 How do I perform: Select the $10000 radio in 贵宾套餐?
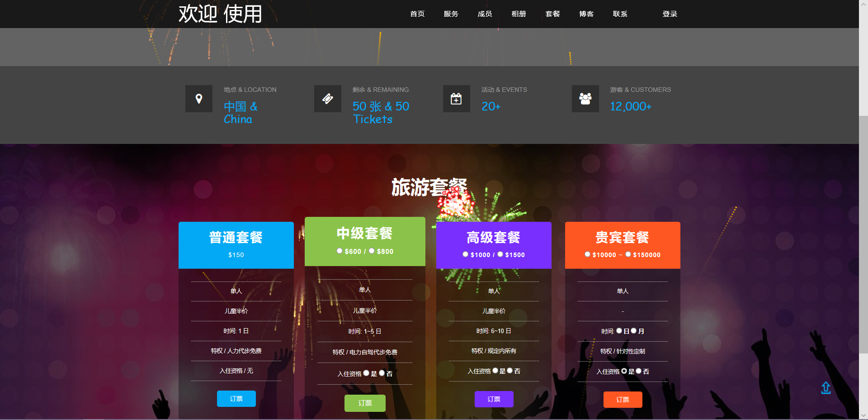(587, 254)
